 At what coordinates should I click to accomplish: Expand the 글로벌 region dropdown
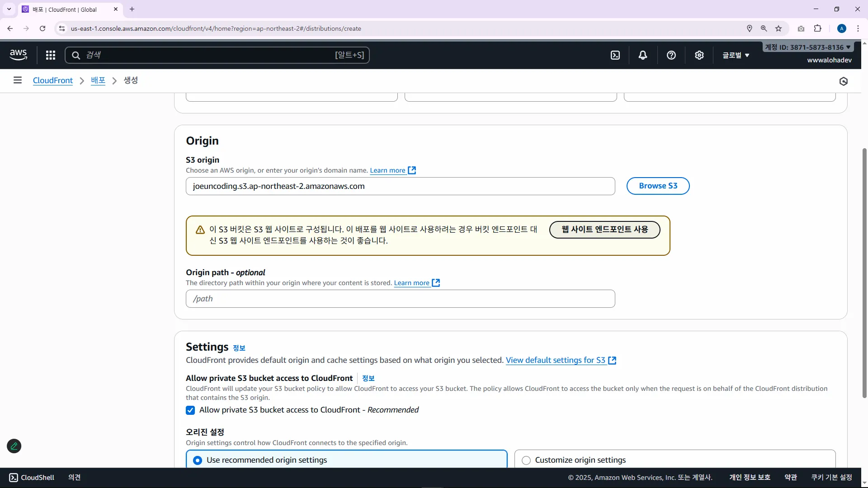(x=736, y=55)
